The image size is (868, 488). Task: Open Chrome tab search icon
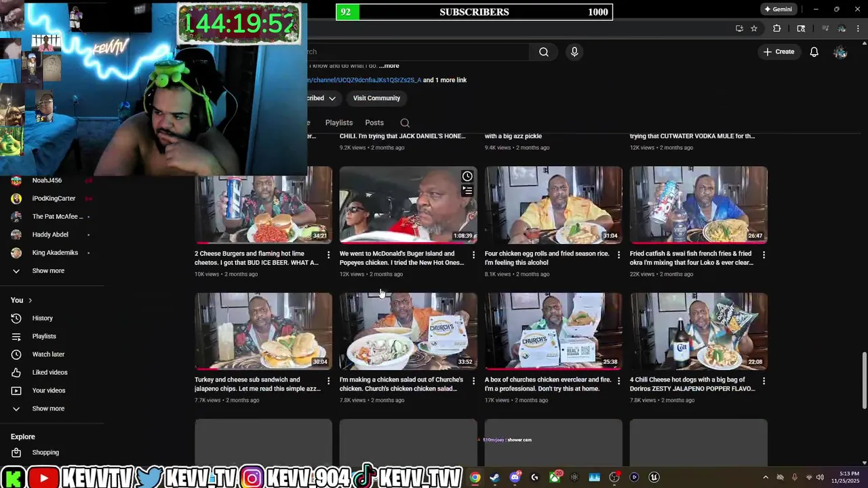click(x=801, y=28)
